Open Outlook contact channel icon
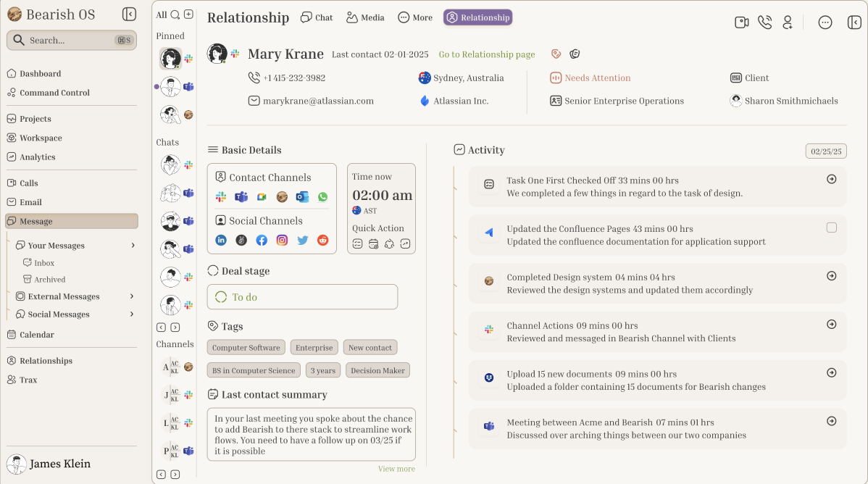The height and width of the screenshot is (484, 868). [x=302, y=197]
